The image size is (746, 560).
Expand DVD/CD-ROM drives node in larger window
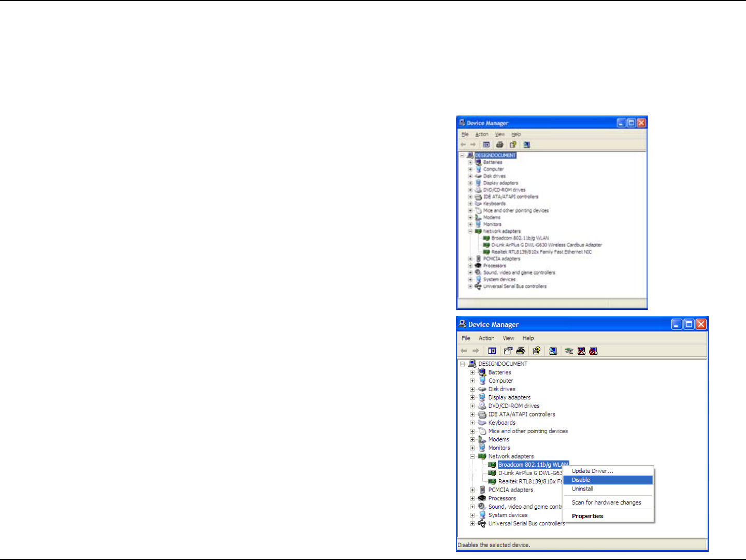coord(472,406)
